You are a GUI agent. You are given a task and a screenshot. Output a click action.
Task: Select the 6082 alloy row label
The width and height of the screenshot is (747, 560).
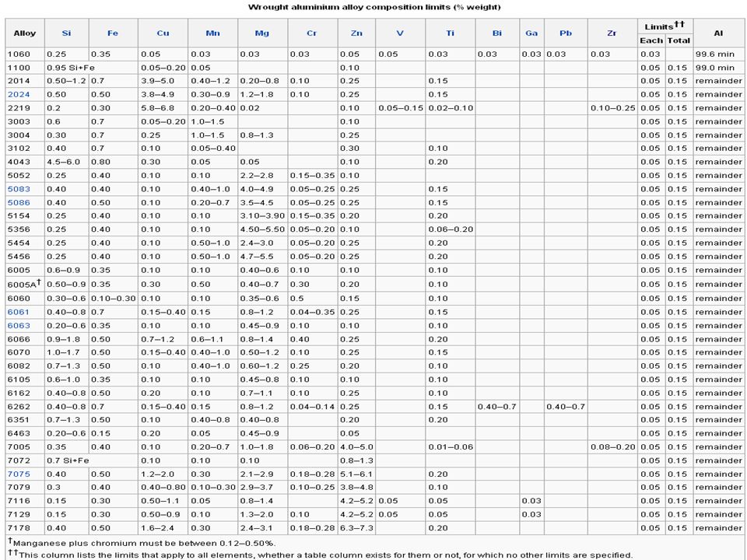pos(19,366)
